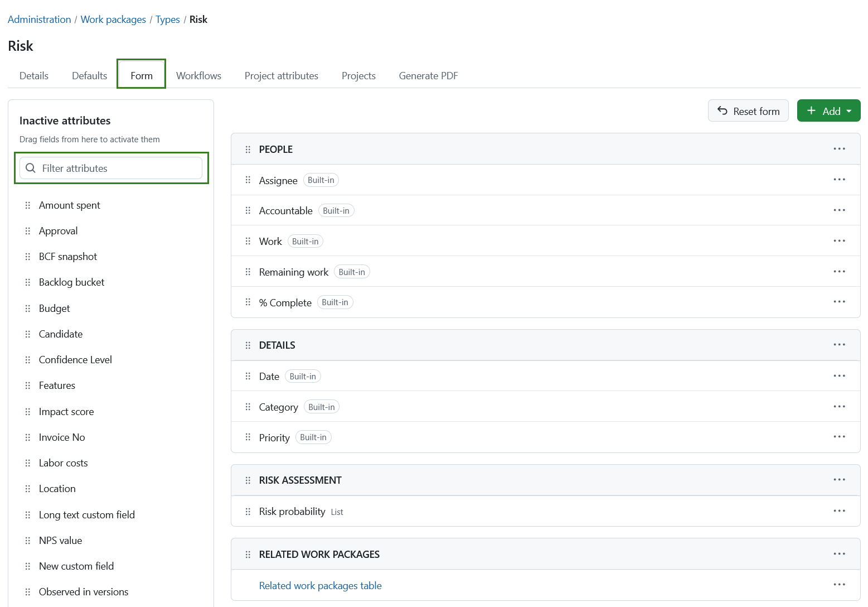Switch to the Defaults tab
868x607 pixels.
[89, 76]
